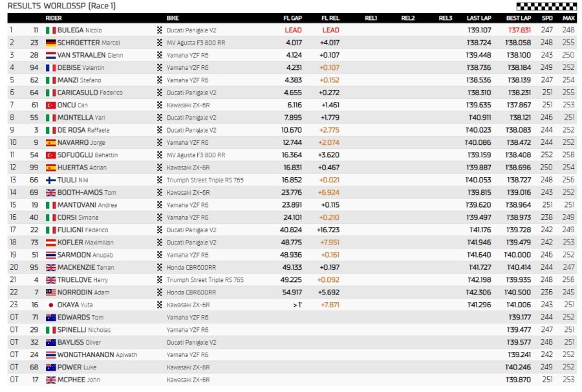Click the checkered flag icon in MACKENZIE's row
Screen dimensions: 582x392
(x=160, y=267)
